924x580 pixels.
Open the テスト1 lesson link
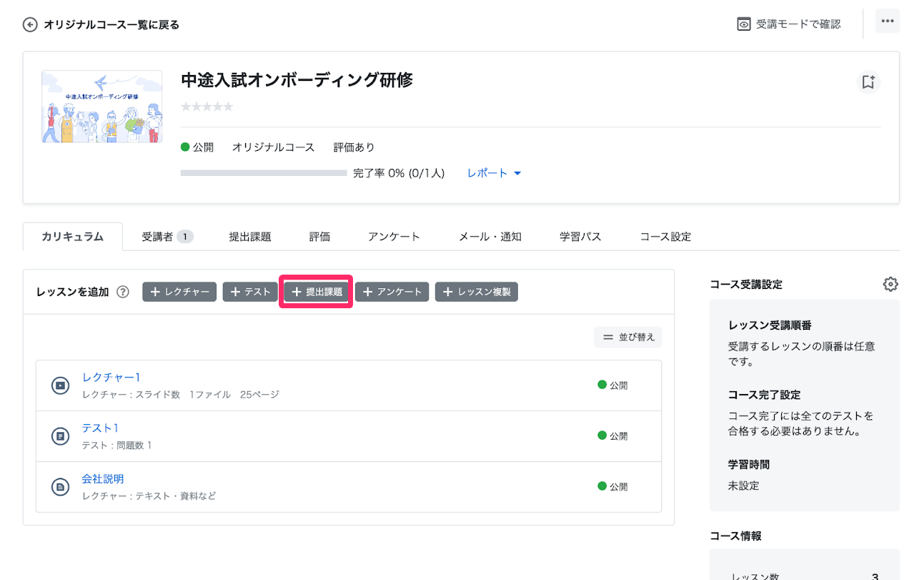tap(100, 428)
